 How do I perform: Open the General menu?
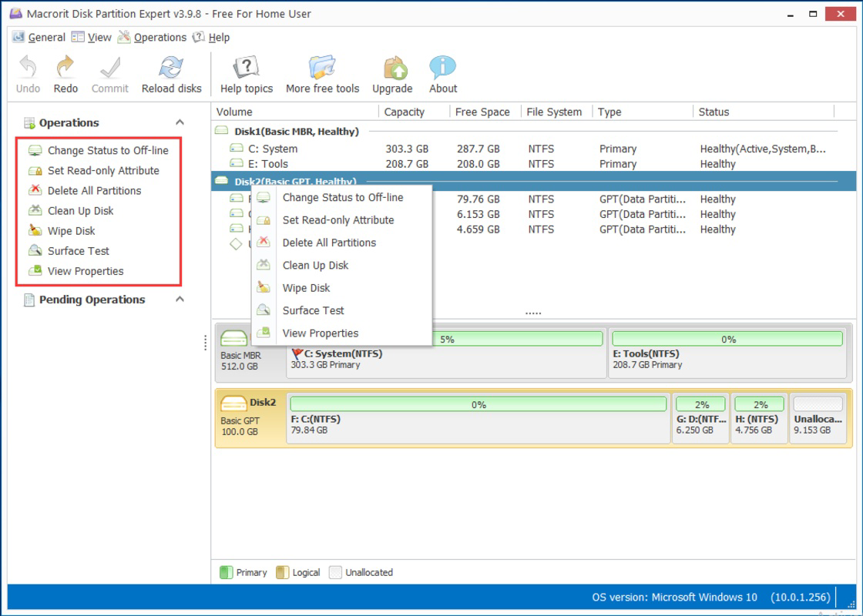tap(39, 38)
